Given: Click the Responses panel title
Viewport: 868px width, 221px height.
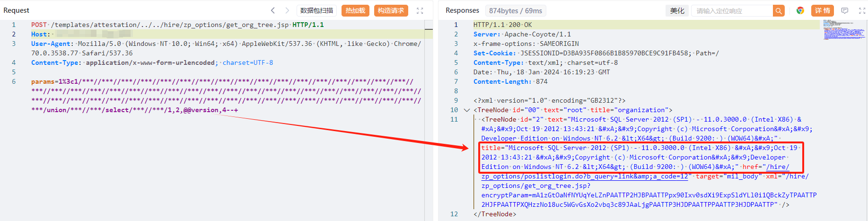Looking at the screenshot, I should [462, 10].
